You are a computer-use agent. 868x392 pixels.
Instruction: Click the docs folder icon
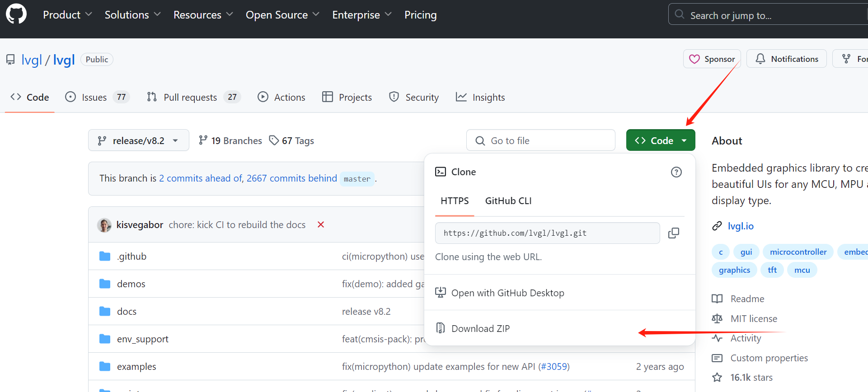point(105,312)
